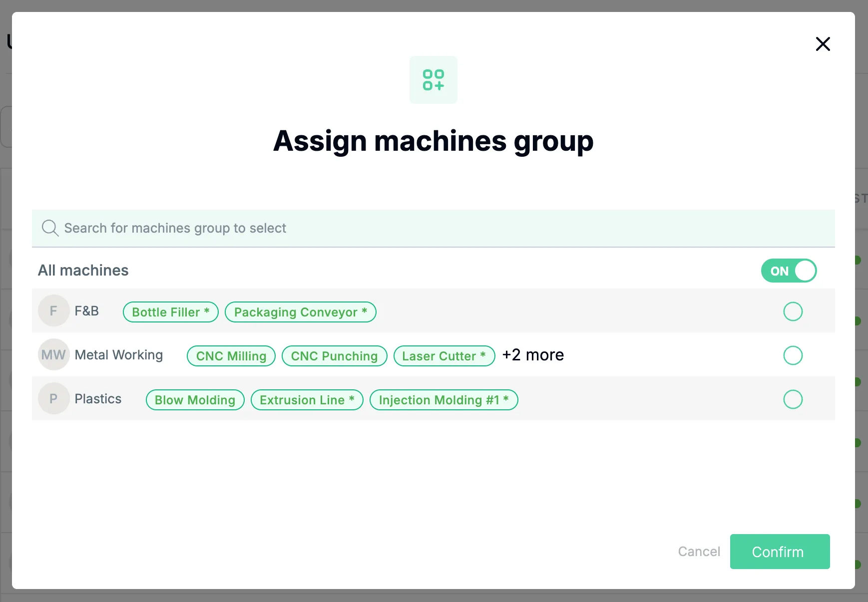
Task: Click the machines group grid-plus icon
Action: point(434,80)
